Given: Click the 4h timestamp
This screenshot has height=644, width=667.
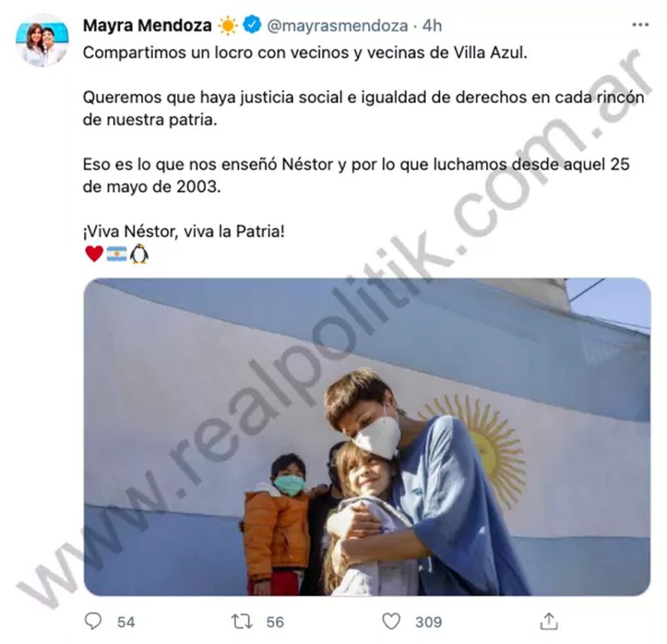Looking at the screenshot, I should pos(432,25).
